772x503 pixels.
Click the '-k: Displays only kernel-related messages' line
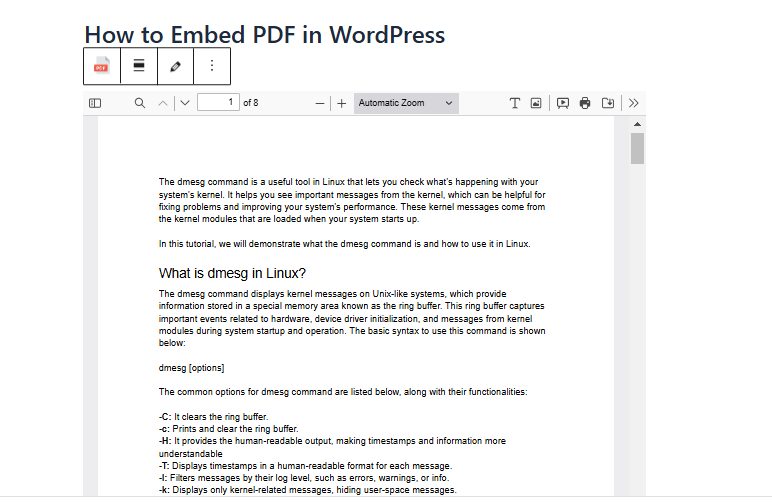(x=308, y=490)
